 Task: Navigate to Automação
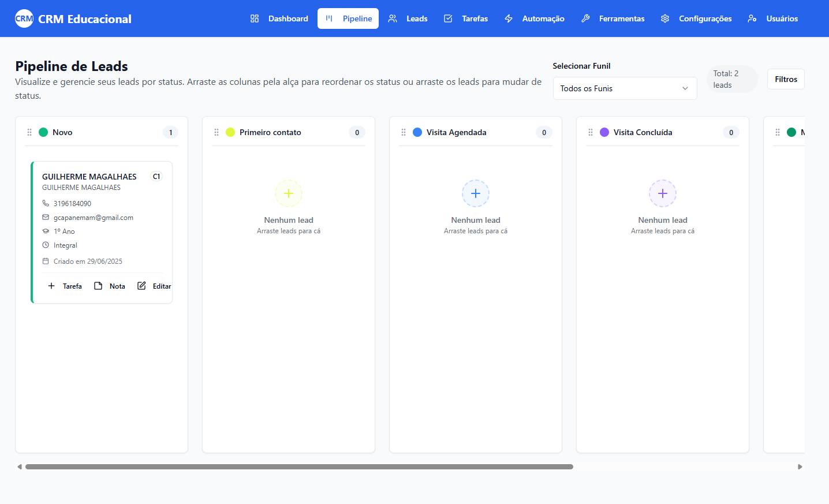pos(535,18)
